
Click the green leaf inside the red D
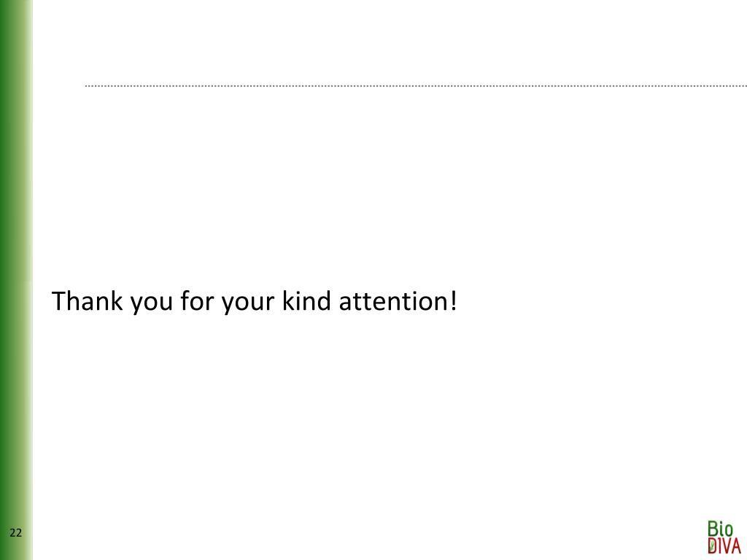[x=712, y=545]
